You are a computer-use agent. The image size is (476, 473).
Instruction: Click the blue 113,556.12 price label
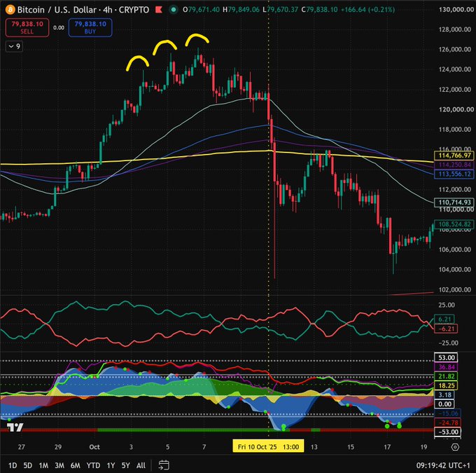click(454, 174)
